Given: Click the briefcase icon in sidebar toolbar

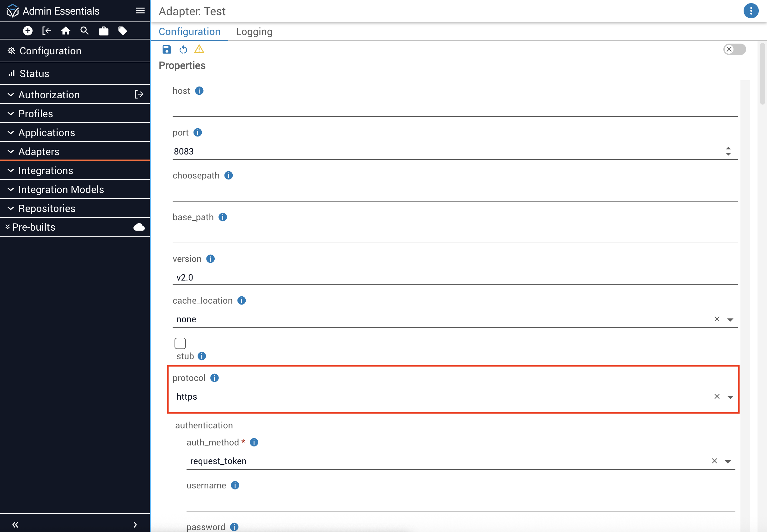Looking at the screenshot, I should point(103,31).
